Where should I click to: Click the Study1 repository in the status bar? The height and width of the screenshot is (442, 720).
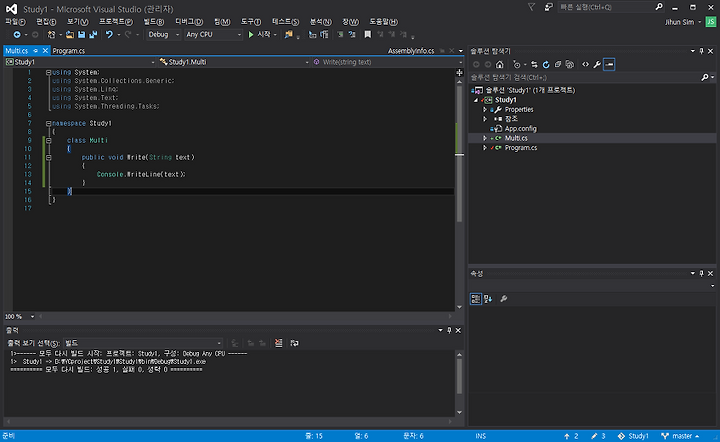click(633, 436)
